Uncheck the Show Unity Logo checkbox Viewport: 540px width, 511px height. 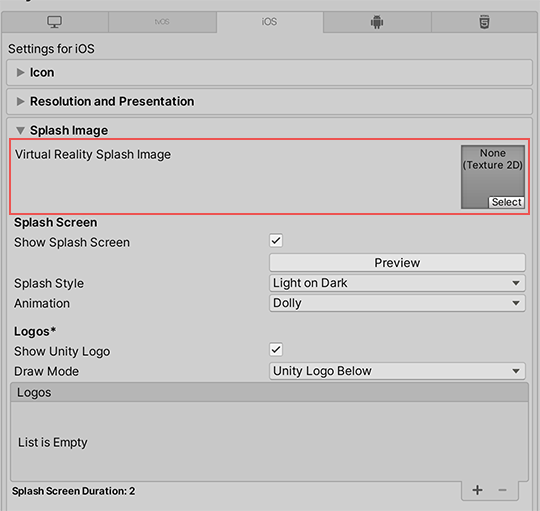[276, 350]
